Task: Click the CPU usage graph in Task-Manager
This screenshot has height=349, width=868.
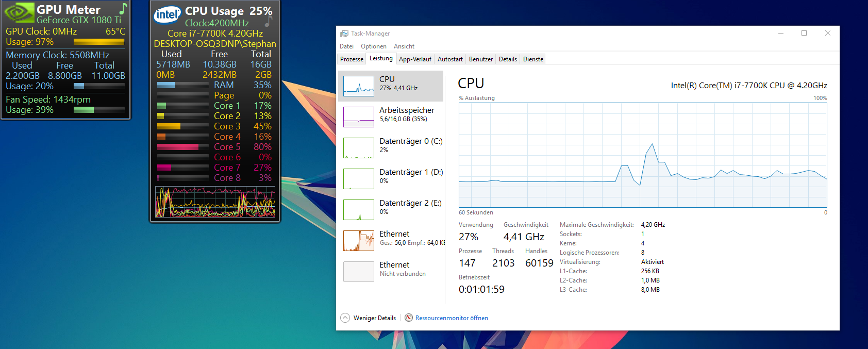Action: [x=643, y=155]
